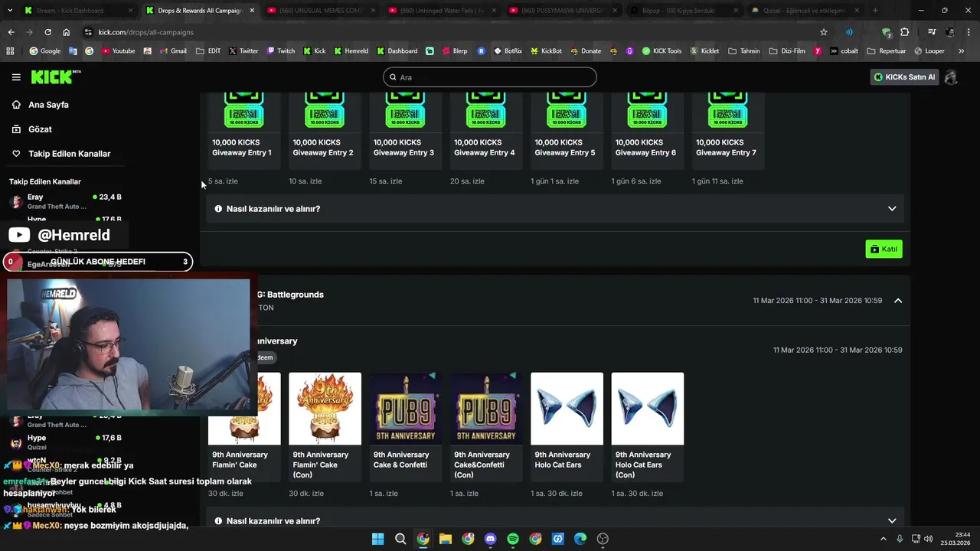Open Discord from the taskbar
Image resolution: width=980 pixels, height=551 pixels.
491,539
